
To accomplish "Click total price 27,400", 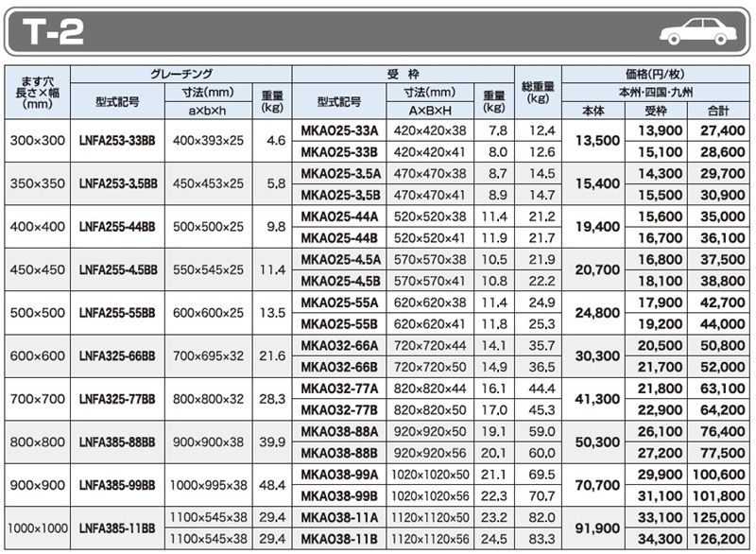I will coord(723,130).
